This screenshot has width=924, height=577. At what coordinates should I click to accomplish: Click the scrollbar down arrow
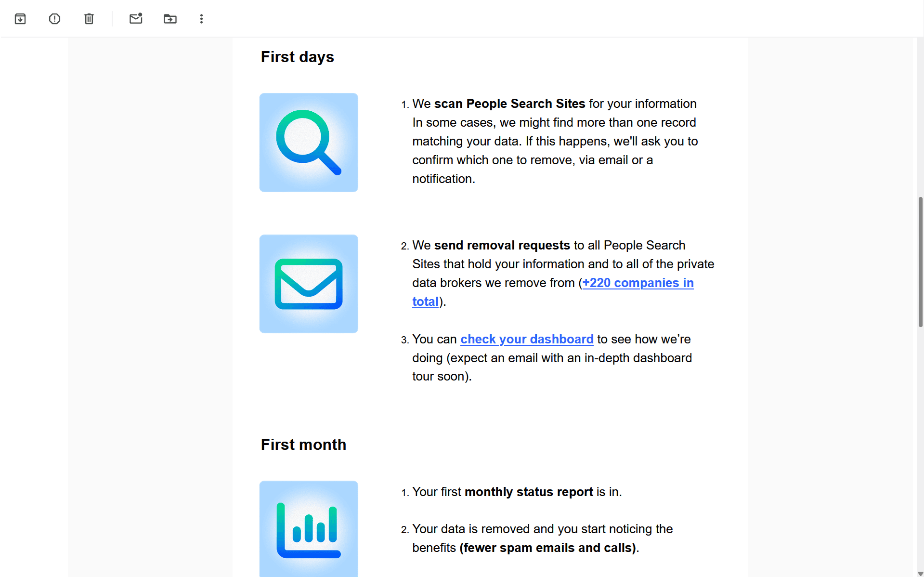coord(919,572)
